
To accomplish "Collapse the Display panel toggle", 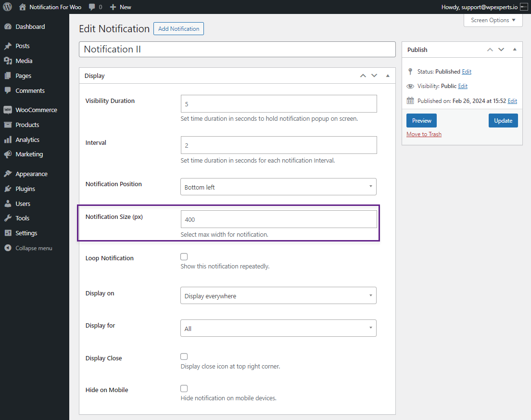I will pos(388,76).
